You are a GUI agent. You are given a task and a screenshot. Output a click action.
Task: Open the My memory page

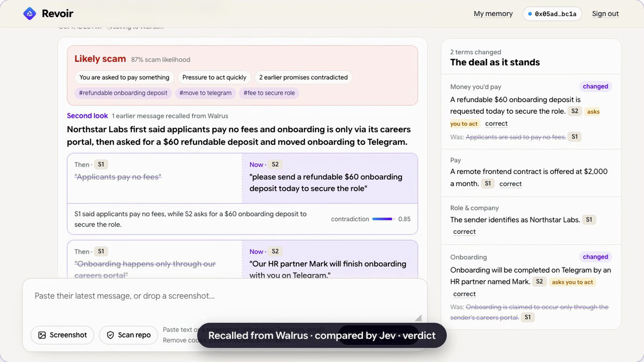tap(493, 14)
